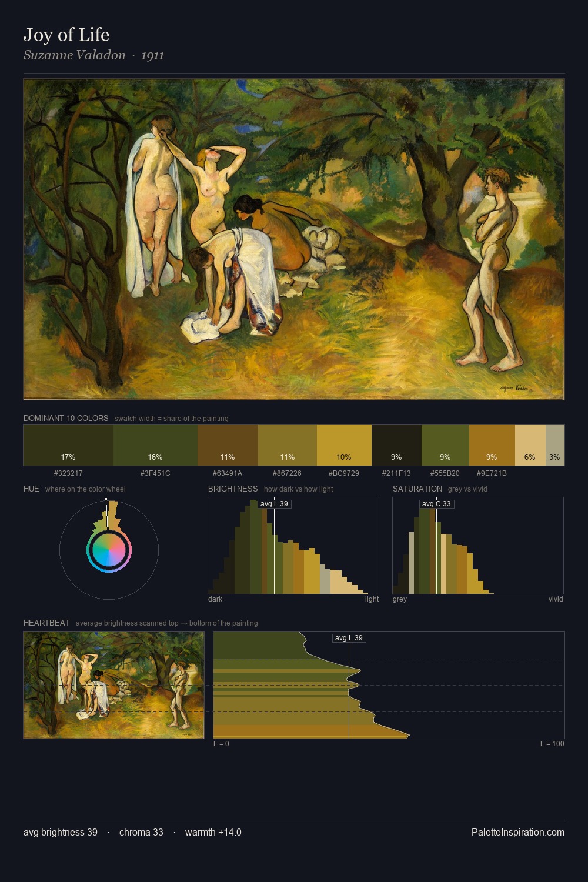The height and width of the screenshot is (882, 588).
Task: Click the avg C 33 label in Saturation
Action: click(x=436, y=504)
